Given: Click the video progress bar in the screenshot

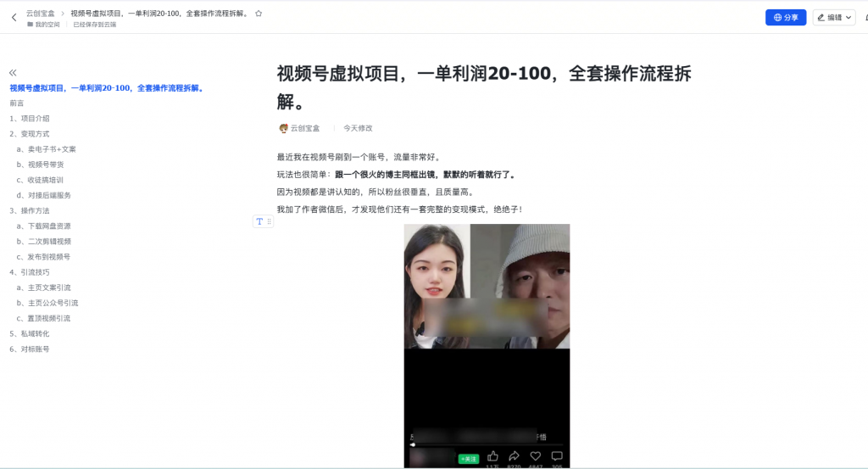Looking at the screenshot, I should (x=487, y=444).
